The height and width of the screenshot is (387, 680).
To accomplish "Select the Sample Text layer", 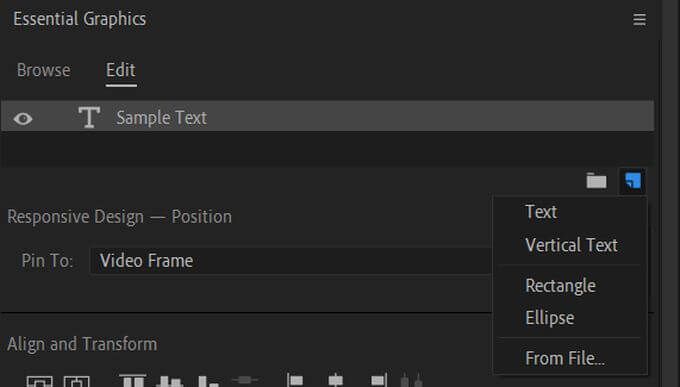I will 327,116.
